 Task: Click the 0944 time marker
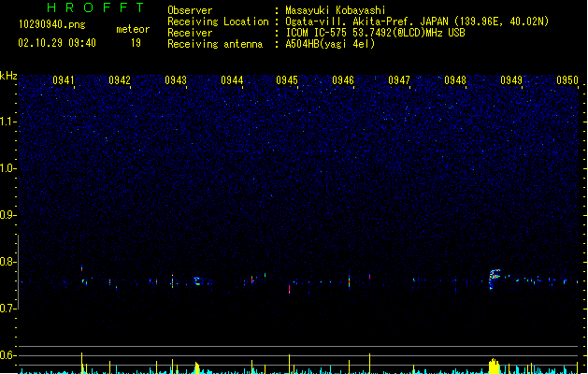[x=232, y=80]
